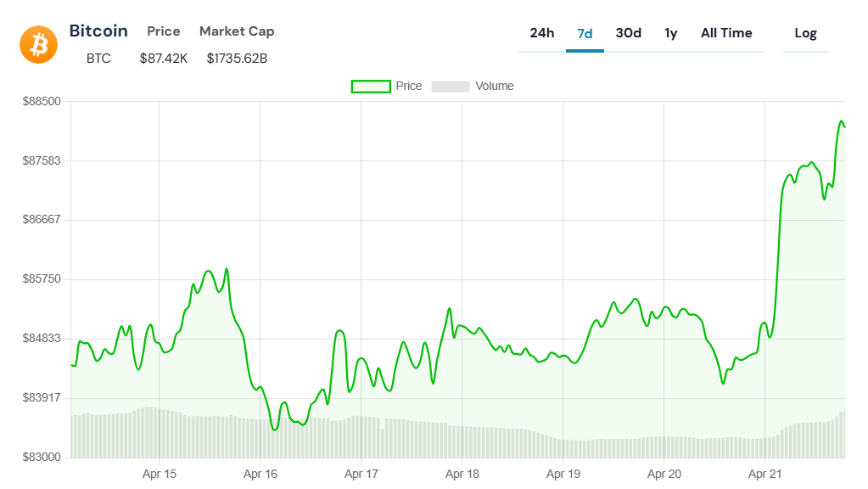Click the Apr 16 date label

[260, 474]
